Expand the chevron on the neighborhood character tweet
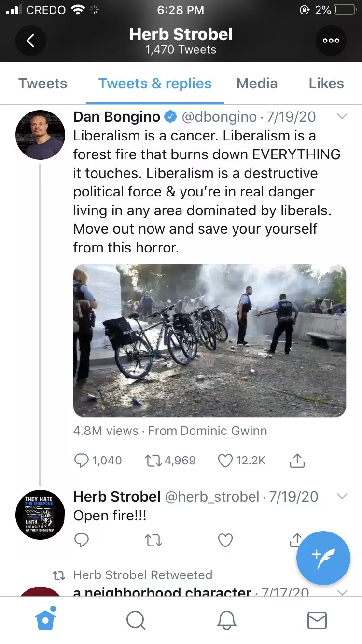 click(x=342, y=592)
